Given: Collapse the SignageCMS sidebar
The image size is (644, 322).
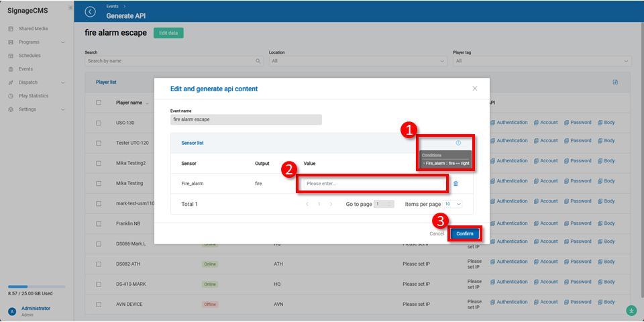Looking at the screenshot, I should pos(70,7).
